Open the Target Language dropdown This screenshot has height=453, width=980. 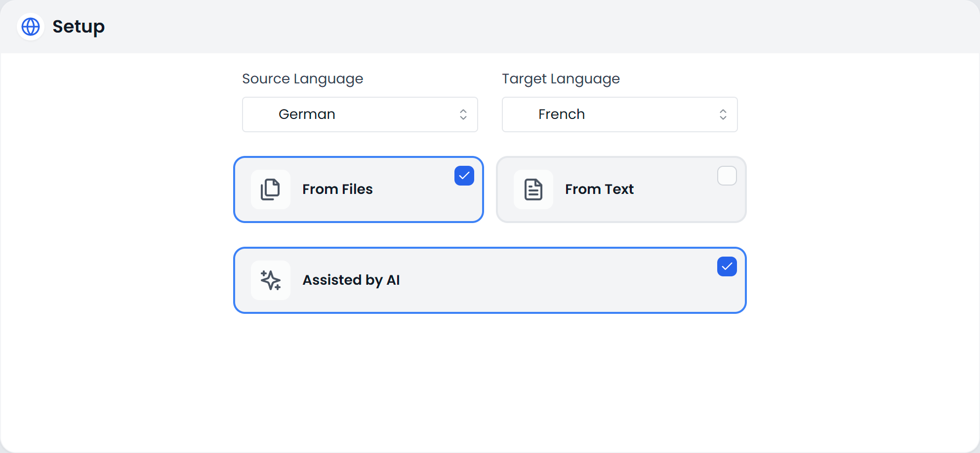click(x=619, y=114)
